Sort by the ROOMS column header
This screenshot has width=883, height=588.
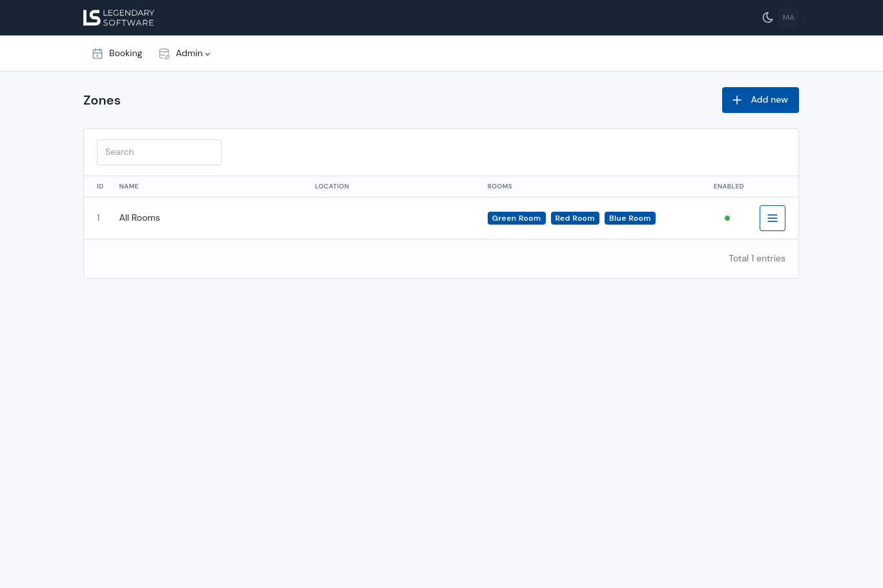click(499, 187)
